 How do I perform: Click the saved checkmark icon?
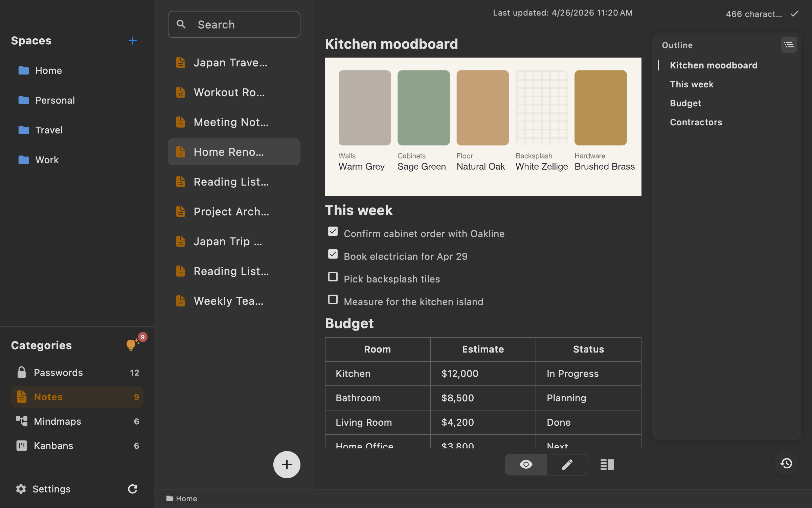[x=794, y=14]
